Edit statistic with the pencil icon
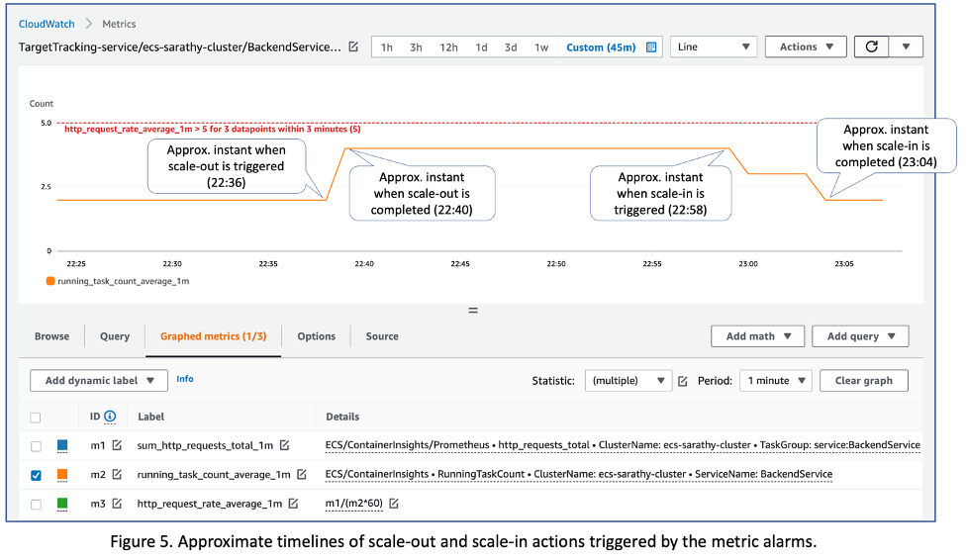This screenshot has height=560, width=967. [683, 381]
